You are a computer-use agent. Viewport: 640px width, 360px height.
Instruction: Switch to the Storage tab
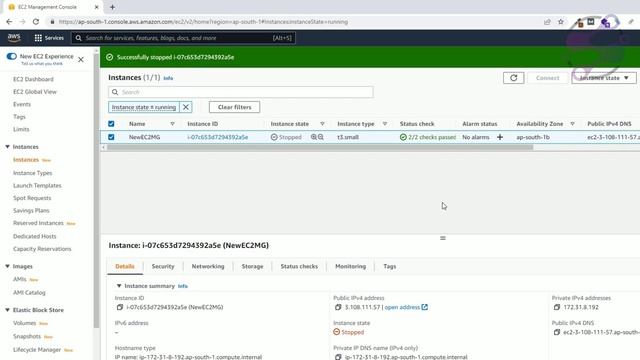252,266
